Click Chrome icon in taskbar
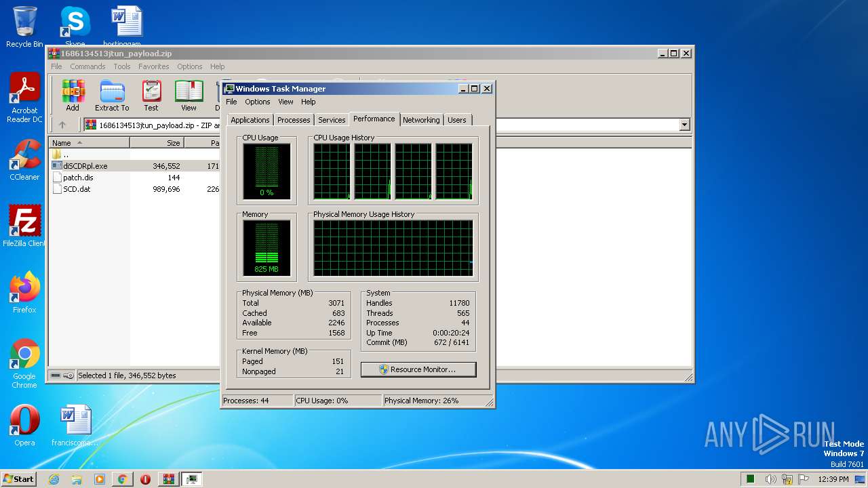Image resolution: width=868 pixels, height=488 pixels. click(x=122, y=479)
